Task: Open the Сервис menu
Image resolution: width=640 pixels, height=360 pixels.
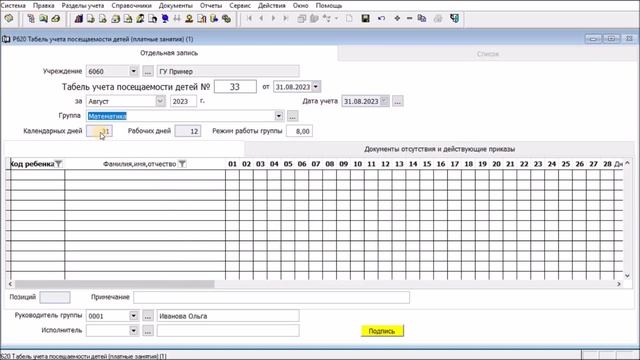Action: [x=240, y=5]
